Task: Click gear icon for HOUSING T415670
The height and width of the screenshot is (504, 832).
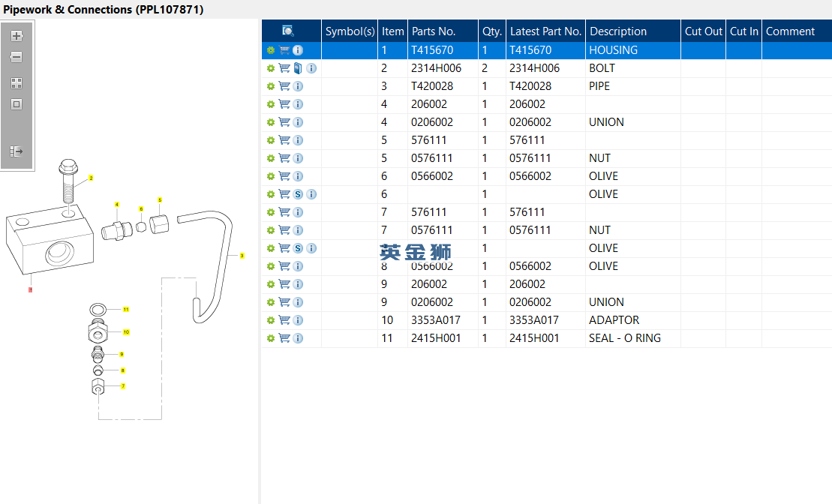Action: pos(271,50)
